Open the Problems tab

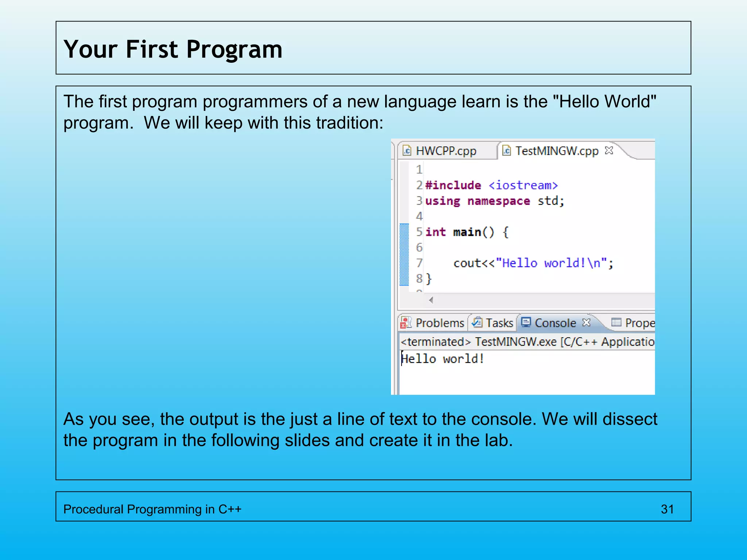(x=433, y=323)
